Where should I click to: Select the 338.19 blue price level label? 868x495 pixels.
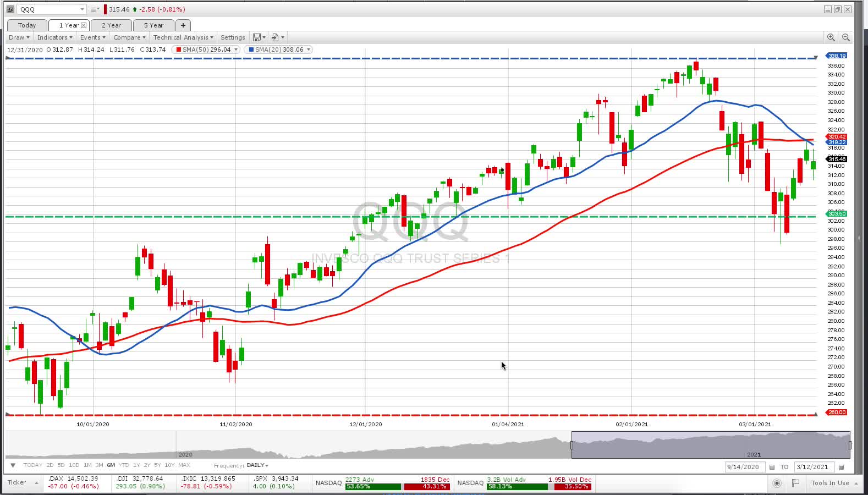coord(837,56)
